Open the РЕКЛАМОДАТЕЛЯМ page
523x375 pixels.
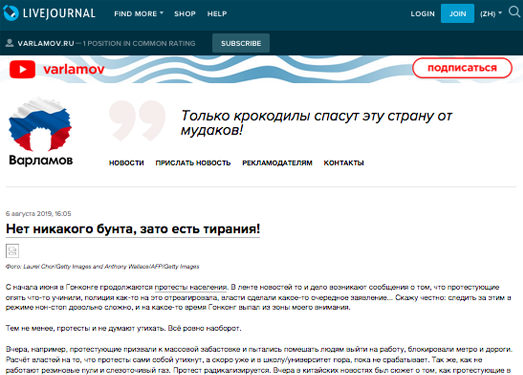[x=277, y=163]
